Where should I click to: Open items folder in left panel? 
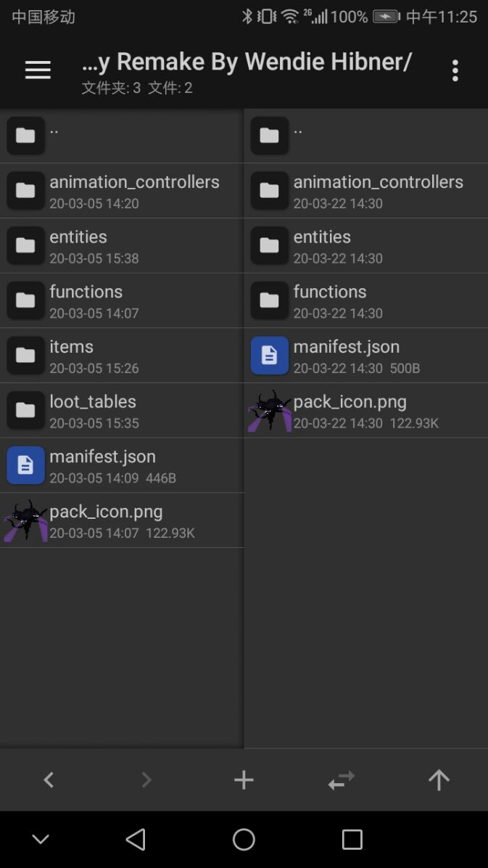coord(122,356)
